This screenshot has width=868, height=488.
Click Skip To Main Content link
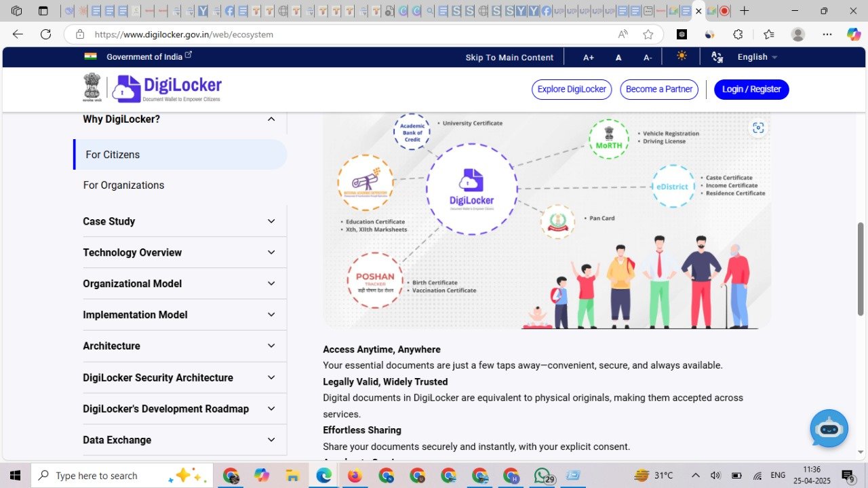click(509, 58)
